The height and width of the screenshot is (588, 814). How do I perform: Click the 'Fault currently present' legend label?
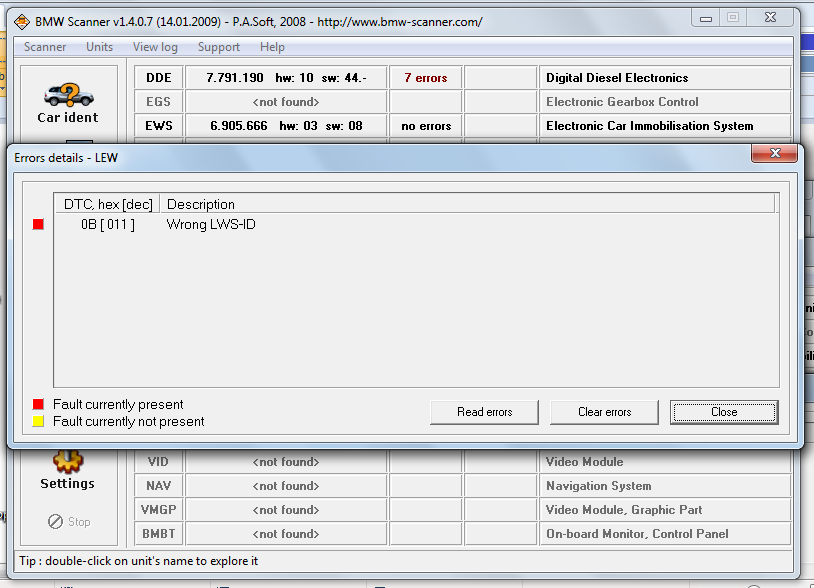[118, 404]
